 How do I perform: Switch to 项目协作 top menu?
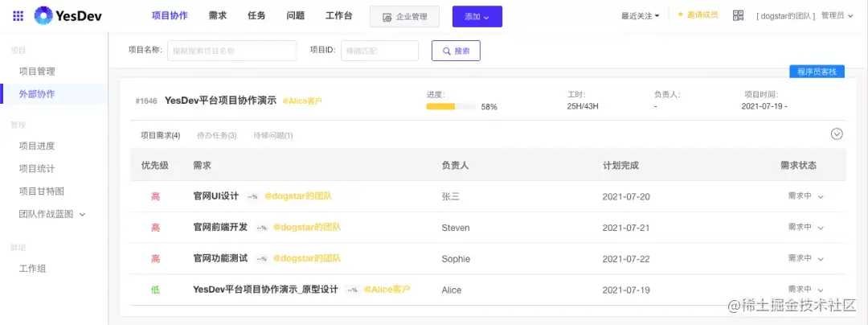click(x=170, y=15)
